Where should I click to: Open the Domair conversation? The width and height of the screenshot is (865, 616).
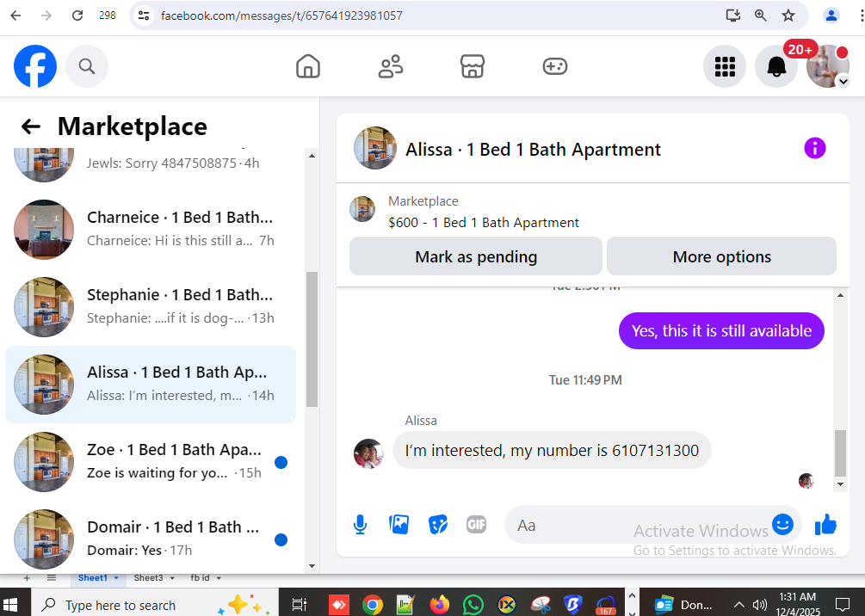click(151, 539)
